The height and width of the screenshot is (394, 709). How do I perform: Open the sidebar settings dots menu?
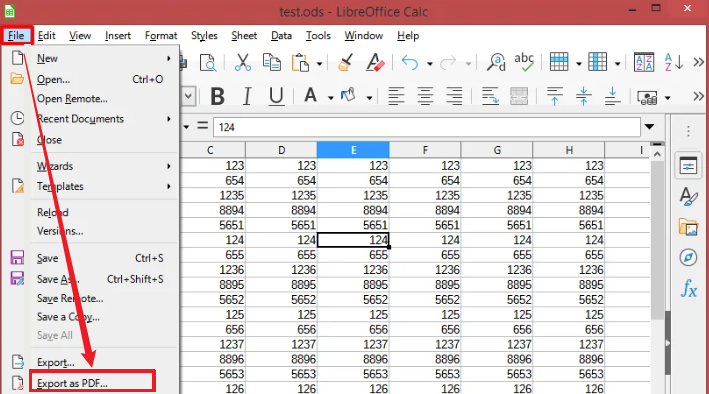point(688,131)
